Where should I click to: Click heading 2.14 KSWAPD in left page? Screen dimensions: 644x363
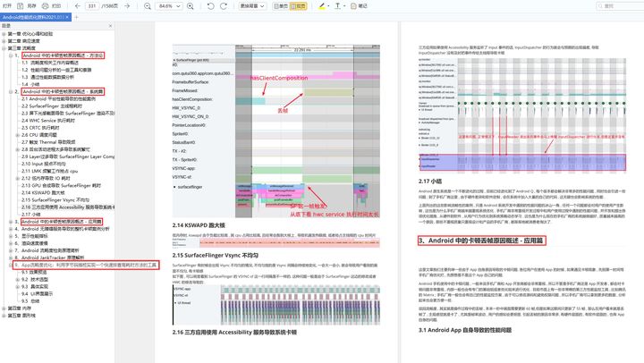point(199,225)
